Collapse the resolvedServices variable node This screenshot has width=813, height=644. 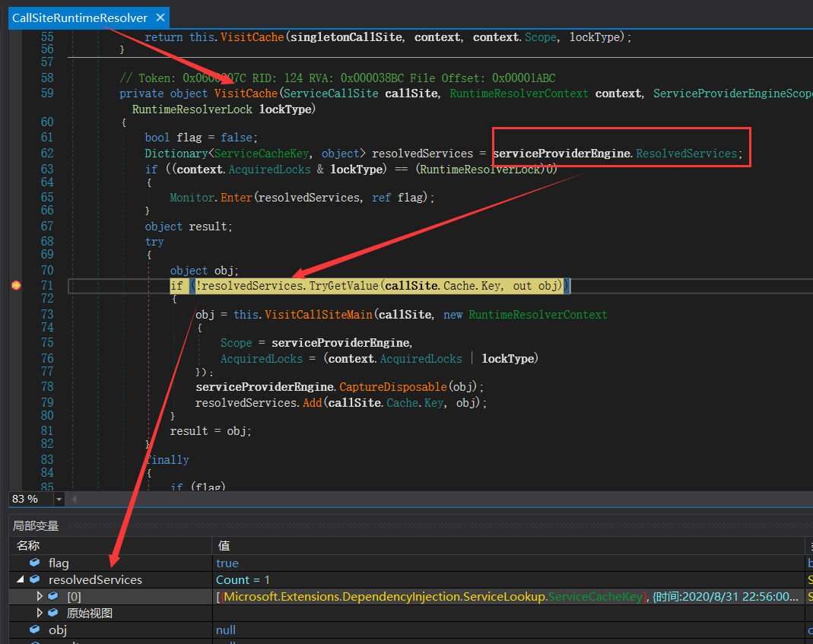19,579
